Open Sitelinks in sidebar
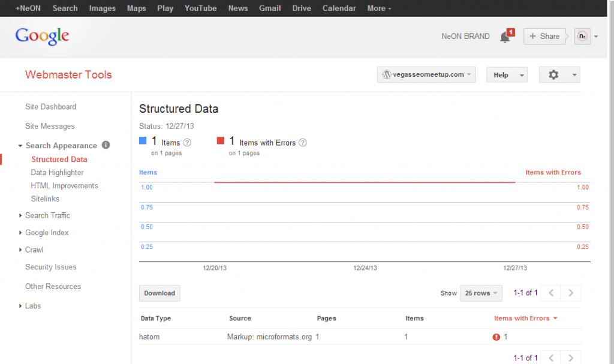Screen dimensions: 614x364 click(45, 198)
